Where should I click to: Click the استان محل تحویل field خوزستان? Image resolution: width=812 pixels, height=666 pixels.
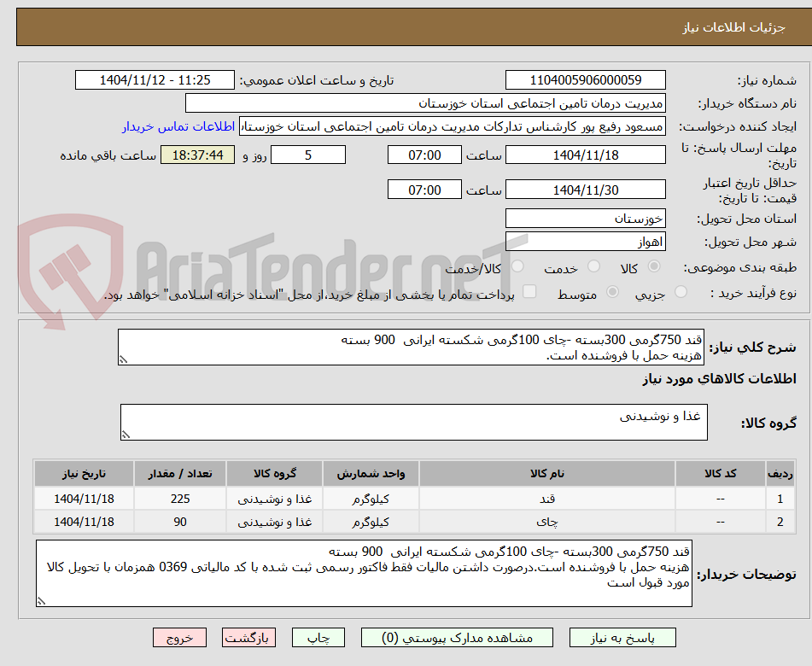pyautogui.click(x=585, y=219)
